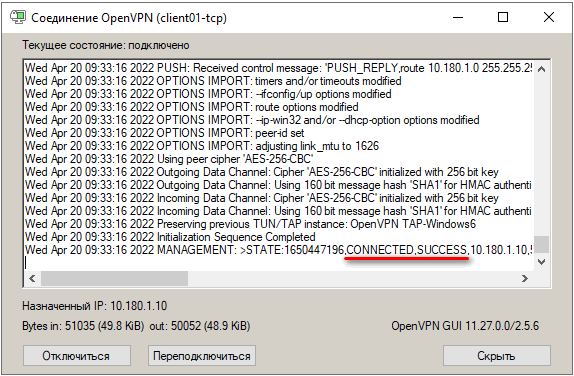Click the 'Initialization Sequence Completed' log line
Viewport: 574px width, 376px height.
170,237
